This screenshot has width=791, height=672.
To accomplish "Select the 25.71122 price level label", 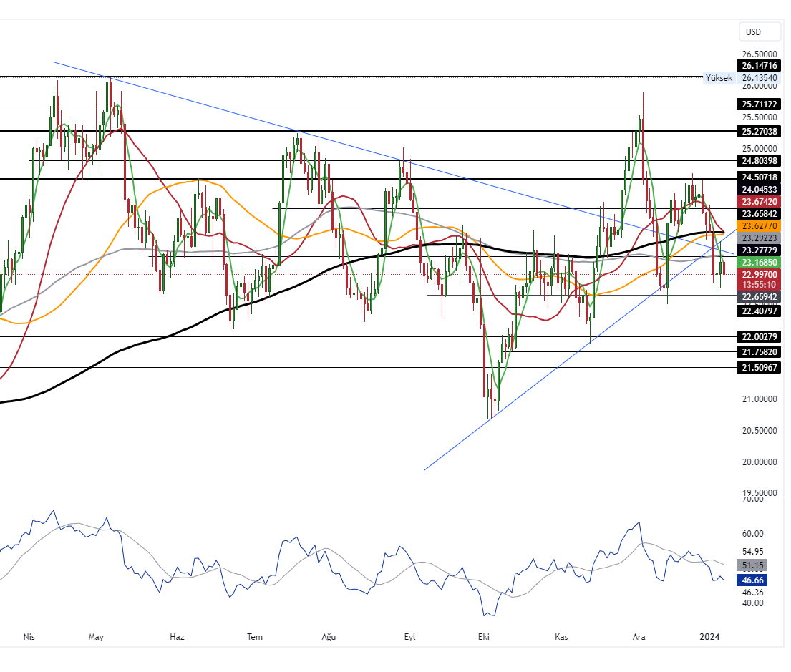I will pos(760,104).
